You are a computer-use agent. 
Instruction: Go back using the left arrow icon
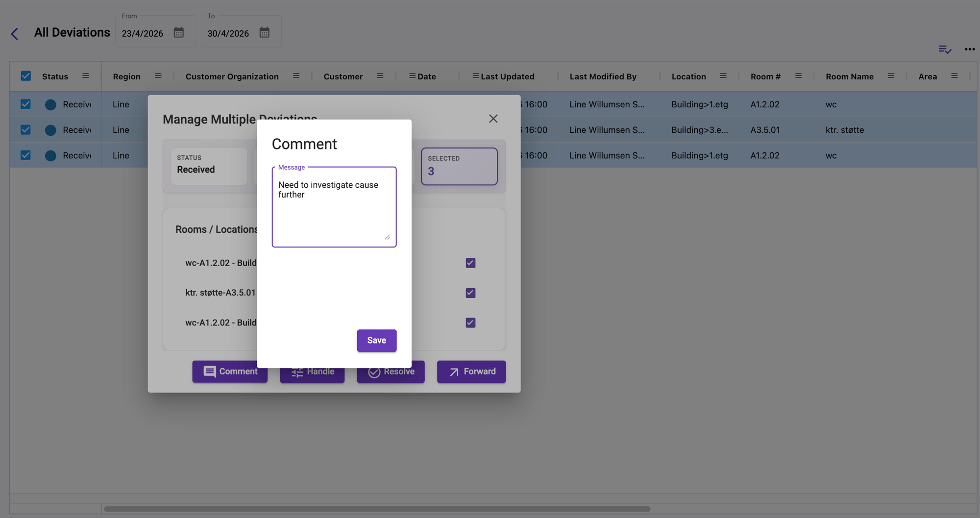(x=14, y=34)
